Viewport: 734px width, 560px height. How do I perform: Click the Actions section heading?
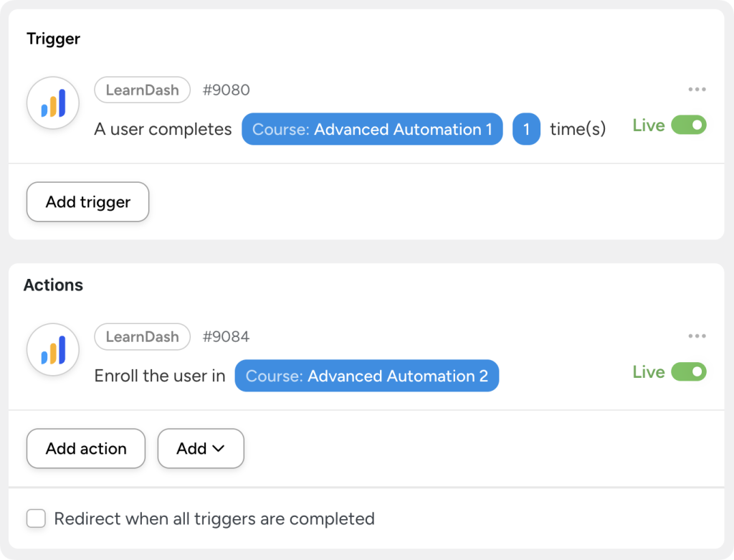[53, 285]
